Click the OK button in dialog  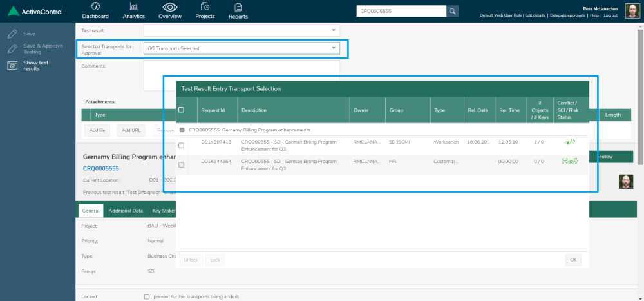pos(573,260)
